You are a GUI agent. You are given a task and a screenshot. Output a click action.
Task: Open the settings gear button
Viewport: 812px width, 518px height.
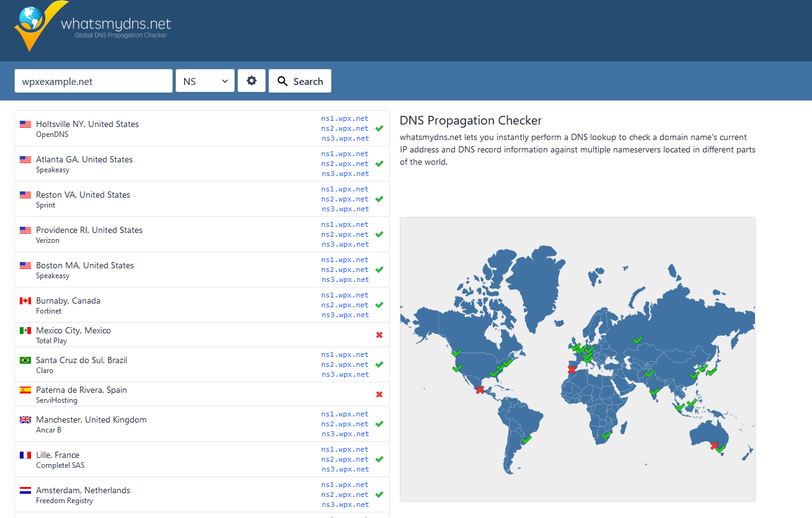(x=252, y=81)
